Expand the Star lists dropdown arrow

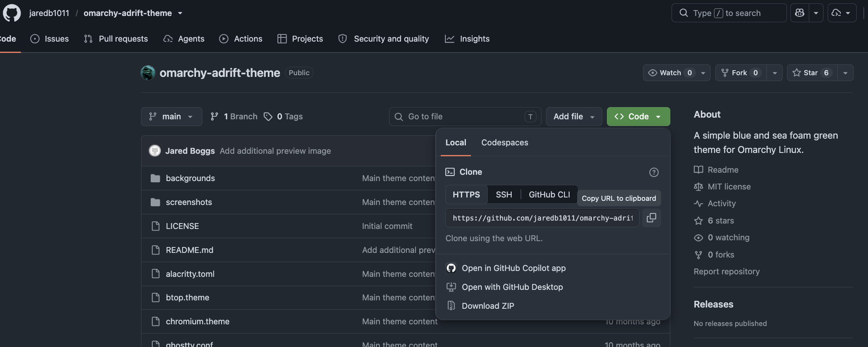pos(845,73)
